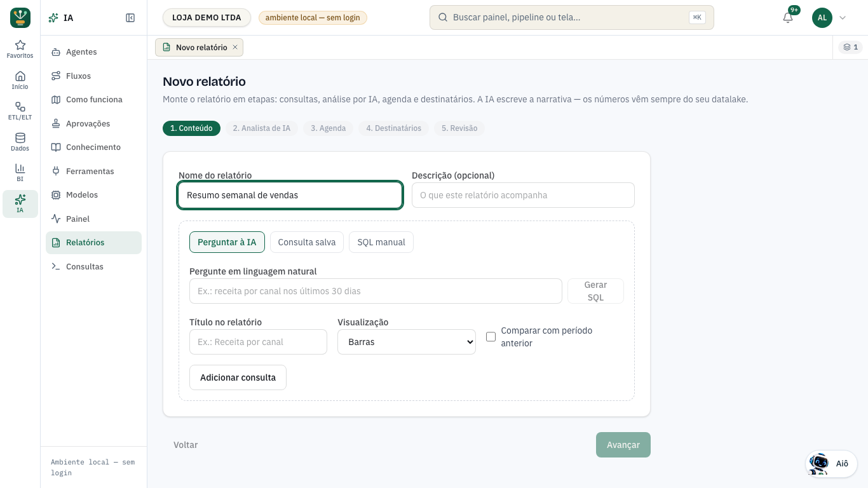Screen dimensions: 868x488
Task: Click the AL user avatar
Action: click(822, 18)
